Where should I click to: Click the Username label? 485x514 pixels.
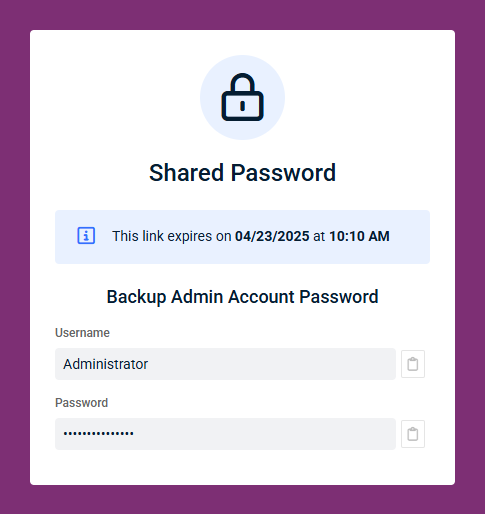point(82,333)
